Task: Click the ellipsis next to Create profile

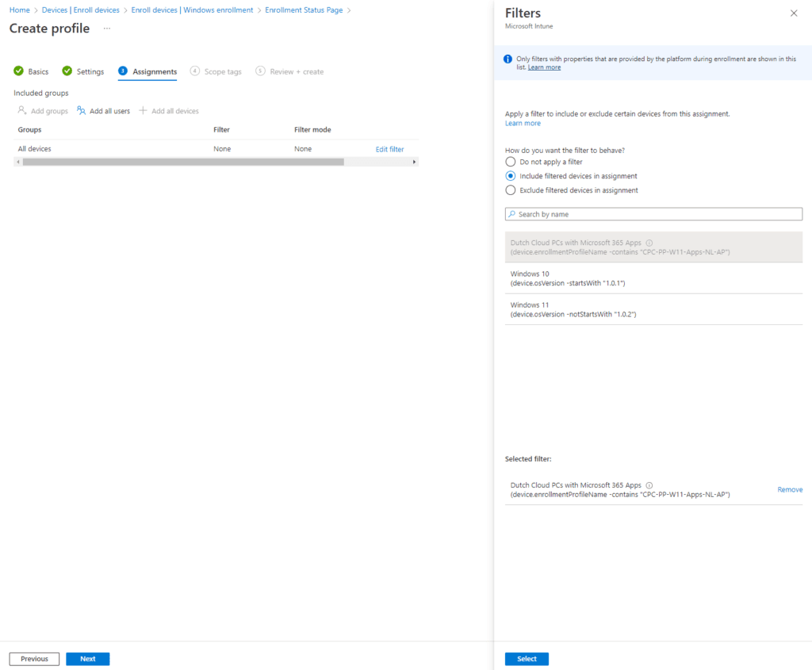Action: pos(107,29)
